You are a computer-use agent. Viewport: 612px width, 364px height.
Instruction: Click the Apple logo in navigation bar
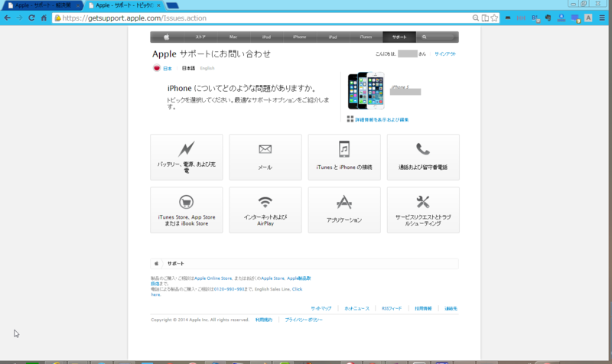[x=167, y=37]
